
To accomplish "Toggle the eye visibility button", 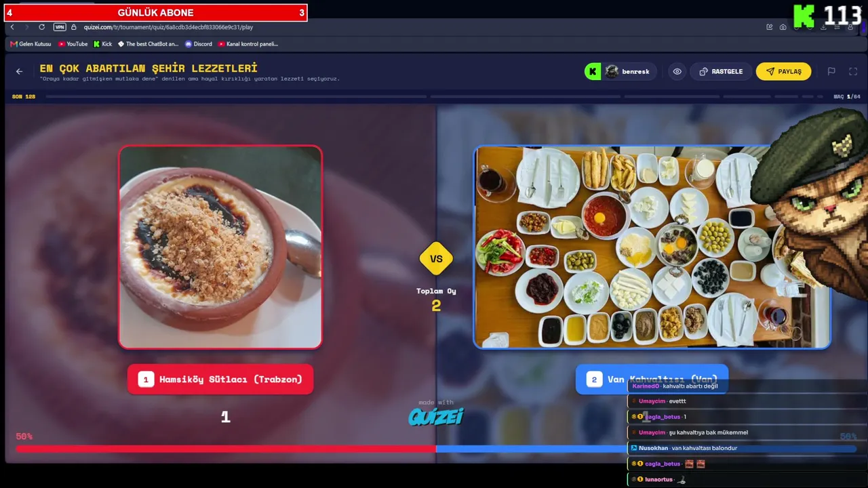I will (677, 71).
